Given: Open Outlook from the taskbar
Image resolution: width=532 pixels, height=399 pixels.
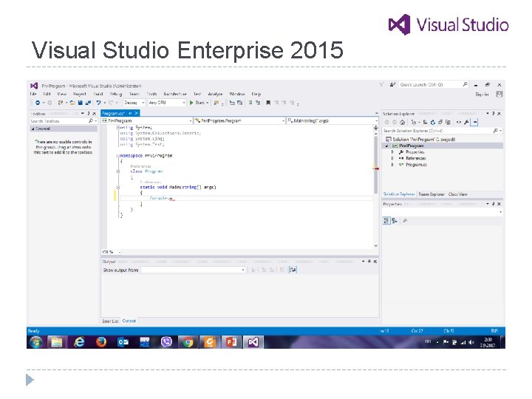Looking at the screenshot, I should point(123,342).
